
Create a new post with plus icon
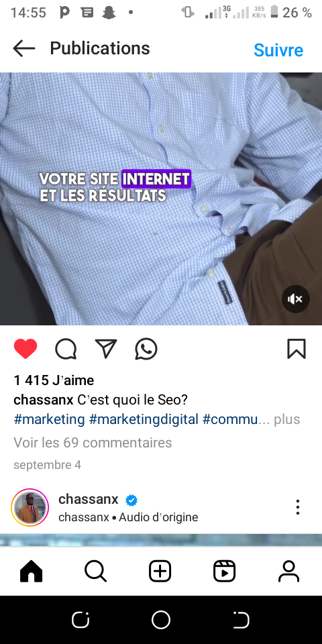160,572
